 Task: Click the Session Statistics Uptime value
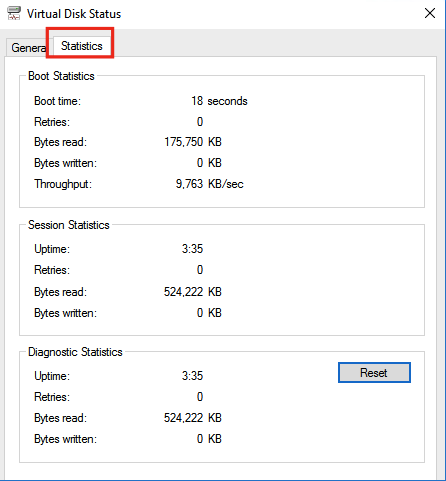[192, 249]
